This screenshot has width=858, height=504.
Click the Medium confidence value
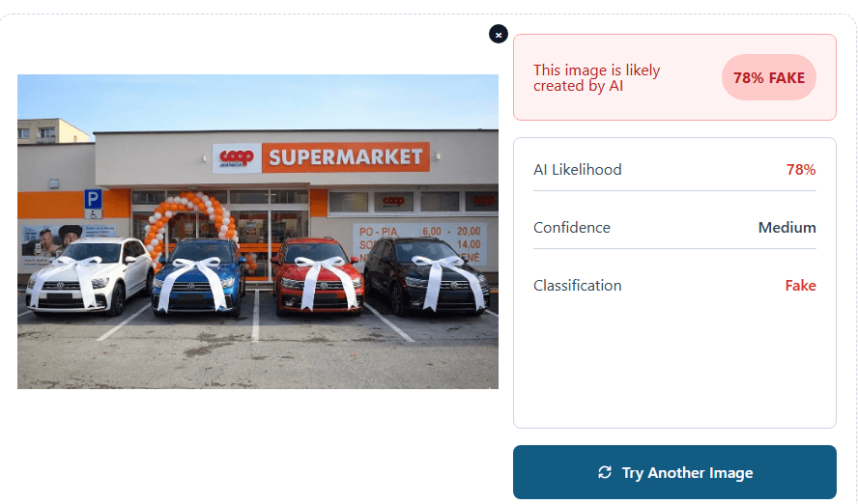(786, 228)
